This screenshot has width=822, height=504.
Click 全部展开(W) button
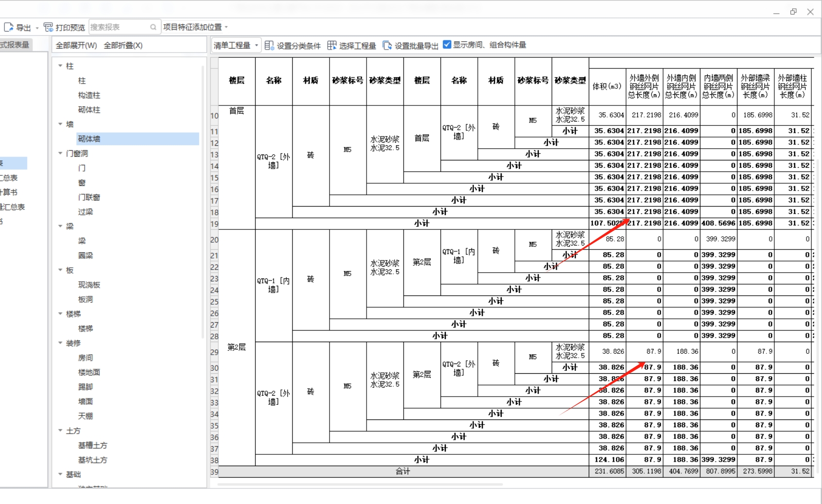click(x=76, y=45)
